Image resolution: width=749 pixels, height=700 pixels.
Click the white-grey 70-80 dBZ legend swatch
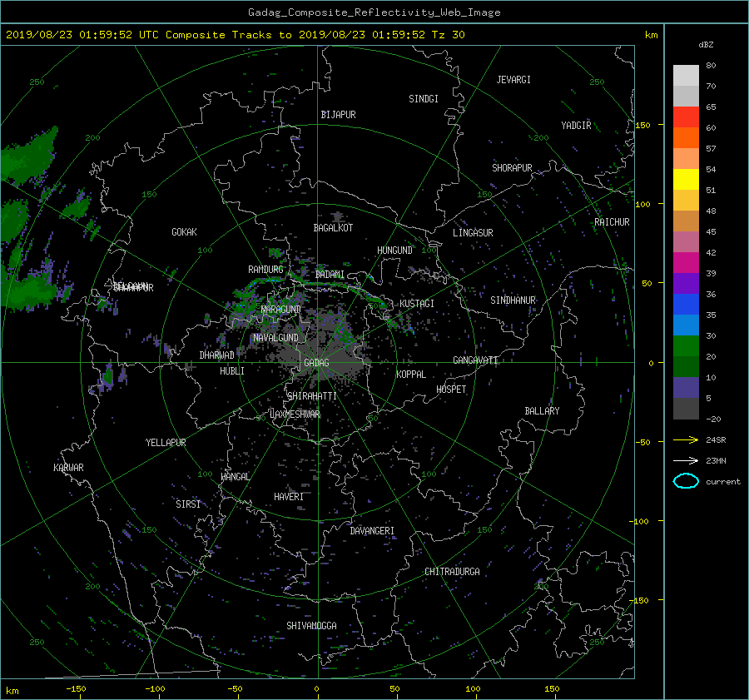tap(686, 76)
